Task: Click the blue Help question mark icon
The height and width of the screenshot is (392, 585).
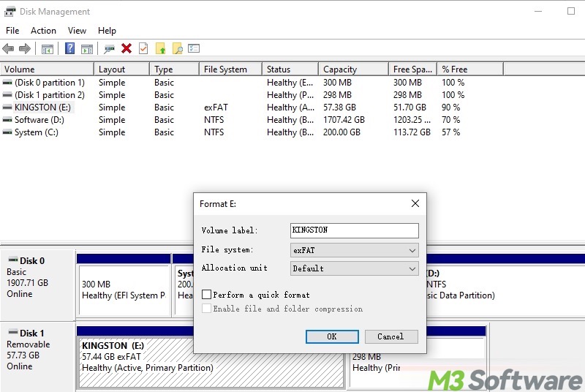Action: [69, 49]
